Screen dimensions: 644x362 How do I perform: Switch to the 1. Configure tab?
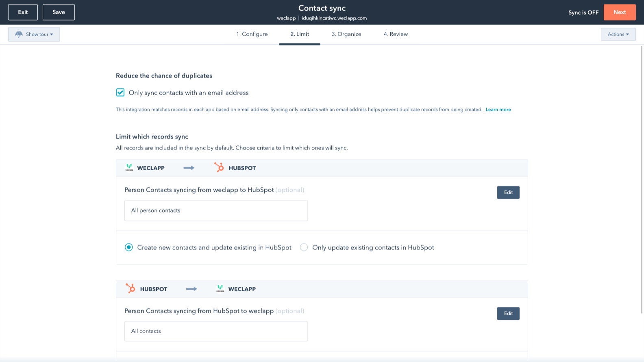pos(252,34)
